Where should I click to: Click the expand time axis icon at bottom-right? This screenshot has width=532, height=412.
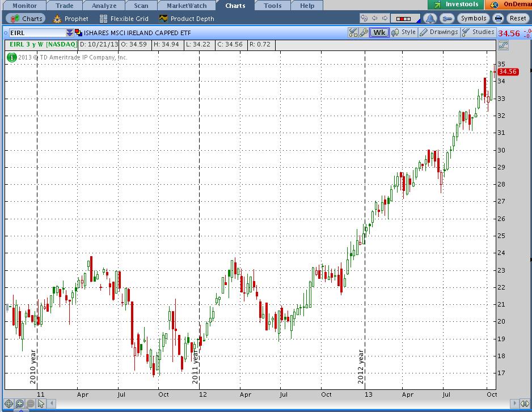[x=525, y=403]
